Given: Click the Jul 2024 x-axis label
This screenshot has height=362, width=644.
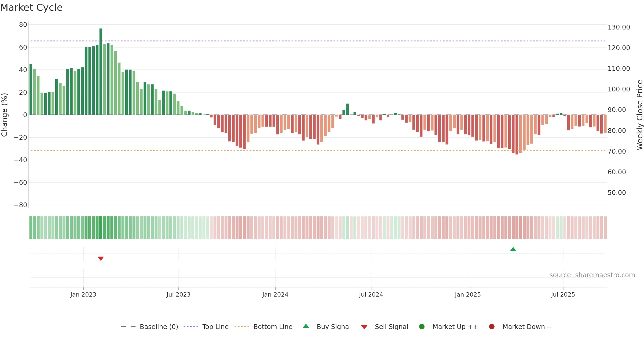Looking at the screenshot, I should click(x=371, y=294).
